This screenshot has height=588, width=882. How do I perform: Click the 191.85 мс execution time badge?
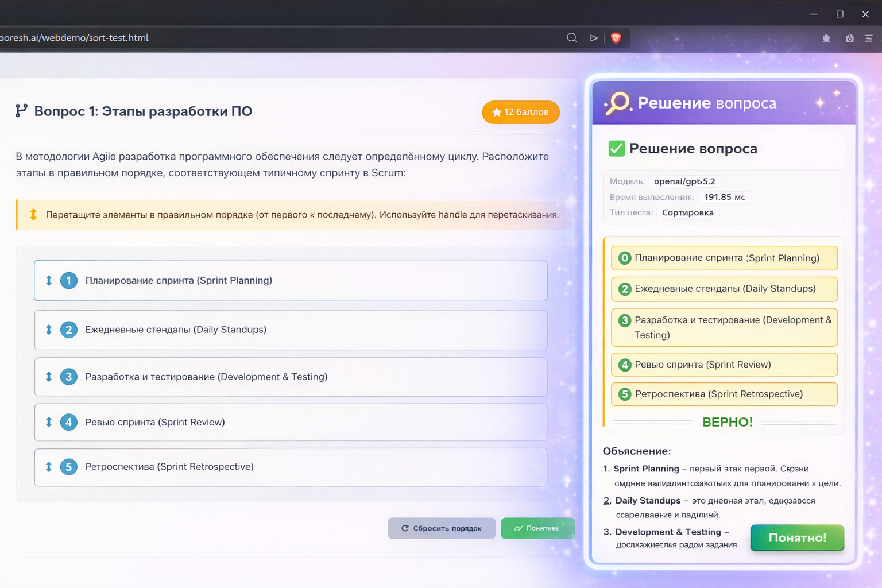tap(724, 197)
